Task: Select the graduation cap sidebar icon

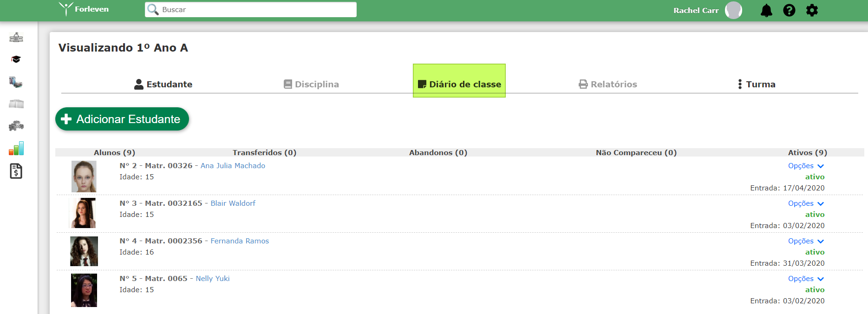Action: tap(16, 59)
